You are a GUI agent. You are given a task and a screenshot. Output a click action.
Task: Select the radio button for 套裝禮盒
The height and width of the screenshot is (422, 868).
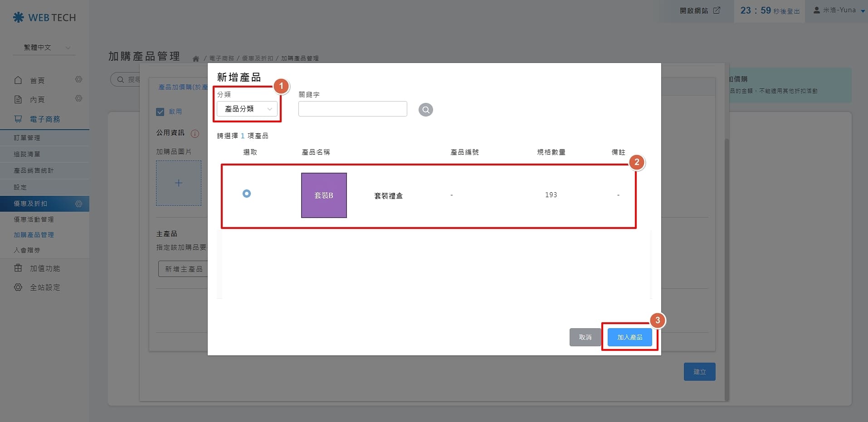tap(247, 194)
